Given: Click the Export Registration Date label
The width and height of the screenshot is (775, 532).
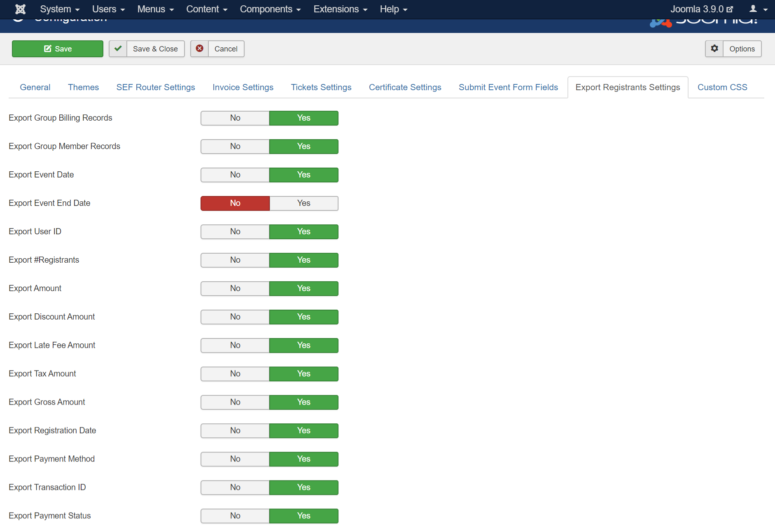Looking at the screenshot, I should [x=52, y=430].
